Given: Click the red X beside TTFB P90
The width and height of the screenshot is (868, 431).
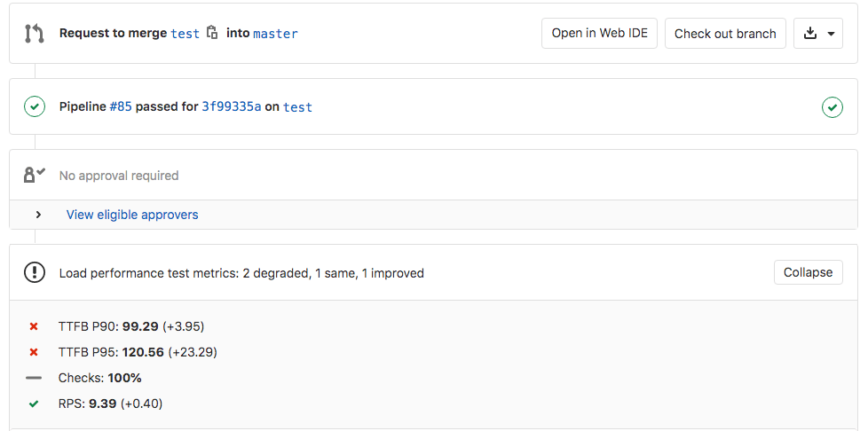Looking at the screenshot, I should 34,326.
